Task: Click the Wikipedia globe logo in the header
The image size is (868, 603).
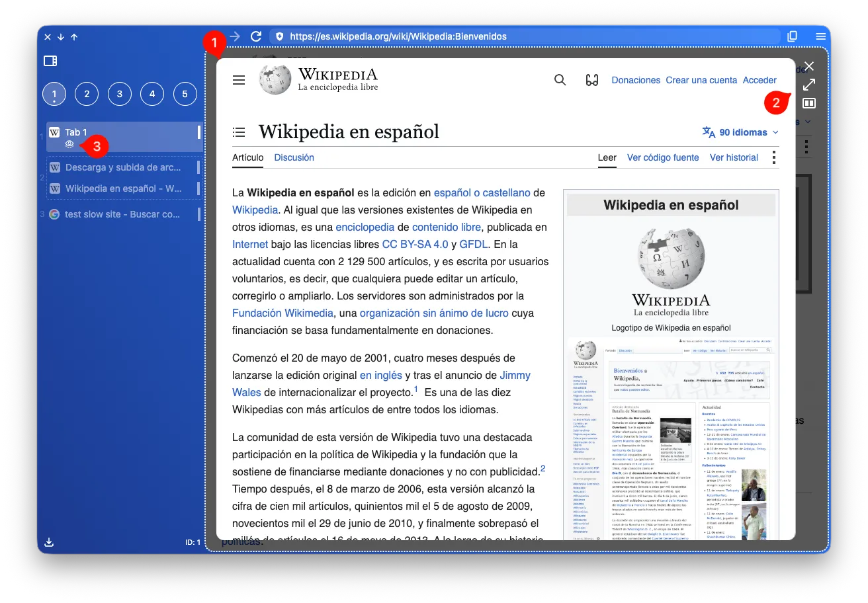Action: (x=275, y=79)
